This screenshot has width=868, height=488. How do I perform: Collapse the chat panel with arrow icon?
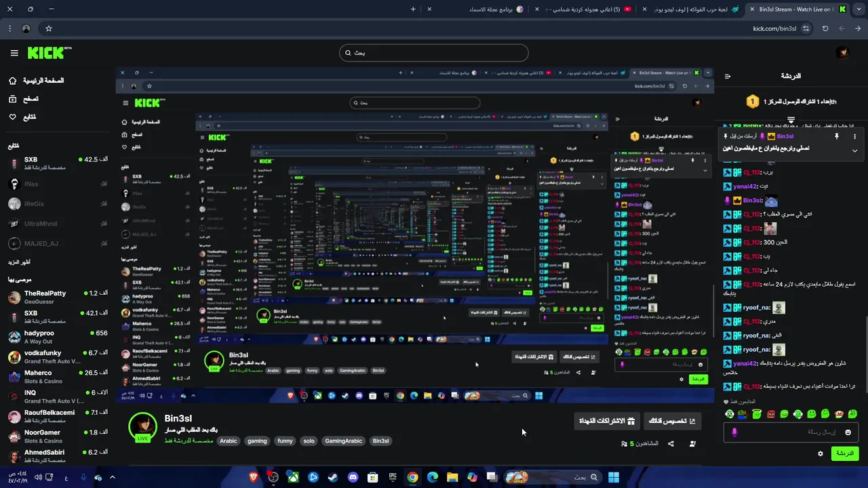tap(728, 76)
